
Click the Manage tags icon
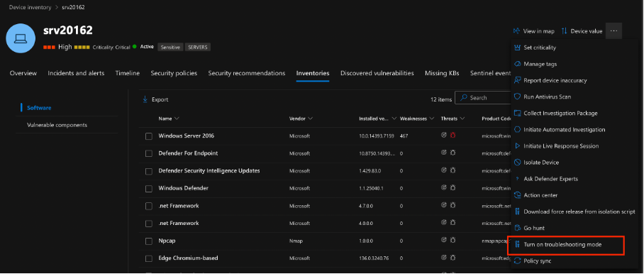tap(518, 64)
